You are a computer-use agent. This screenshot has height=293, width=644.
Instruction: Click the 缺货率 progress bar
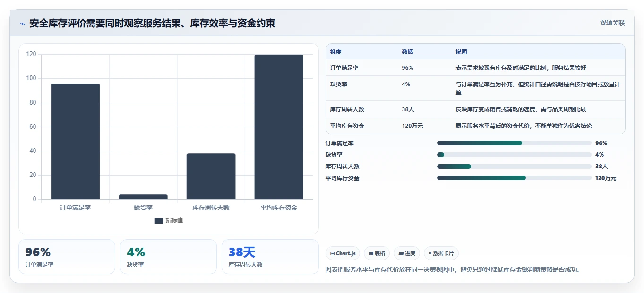[x=514, y=155]
